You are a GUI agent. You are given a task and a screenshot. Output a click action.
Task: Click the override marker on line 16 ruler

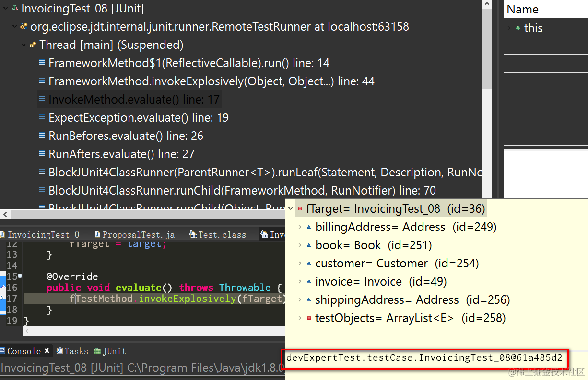3,287
